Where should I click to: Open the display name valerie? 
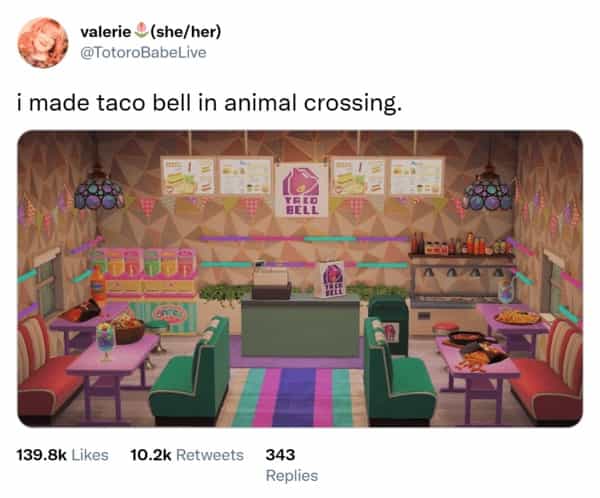[106, 31]
